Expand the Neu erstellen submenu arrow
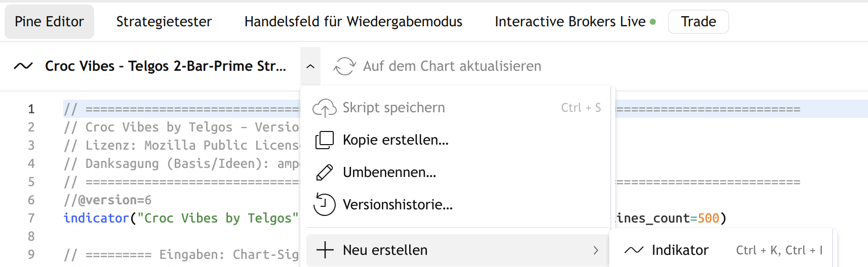Viewport: 868px width, 267px height. 596,250
